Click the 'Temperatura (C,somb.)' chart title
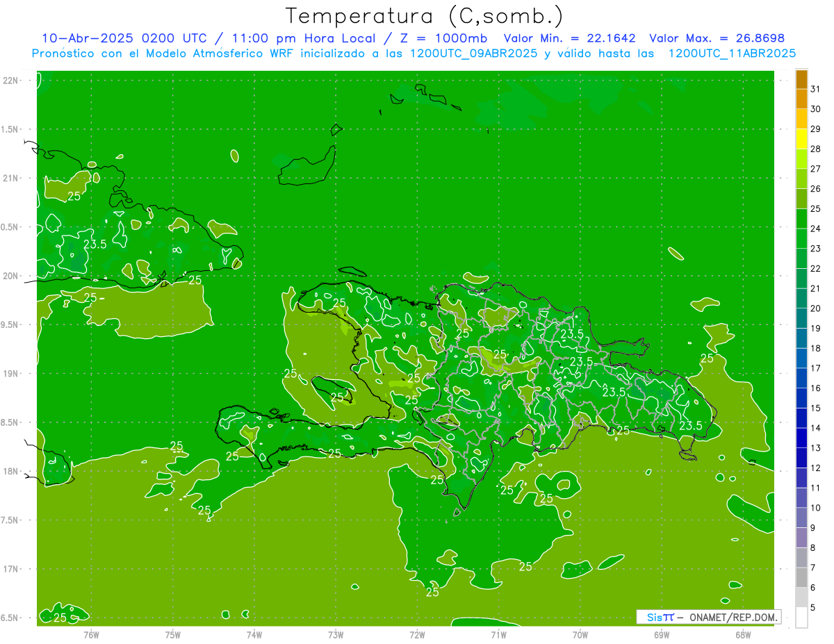 point(425,16)
